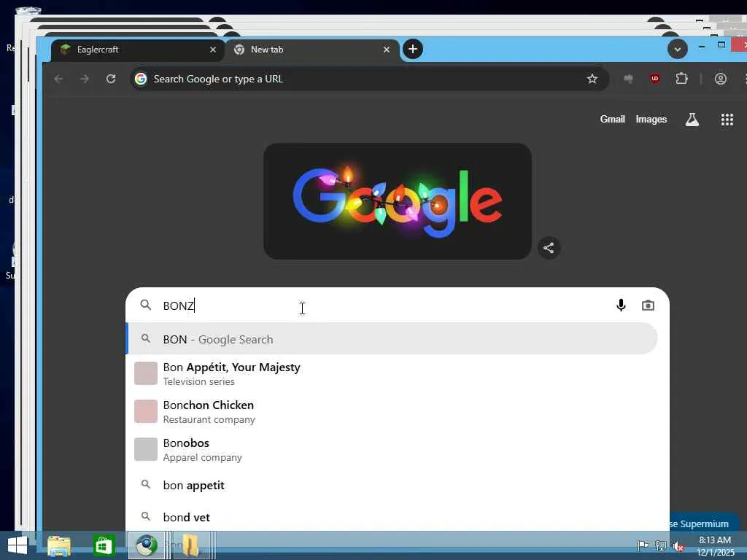Open a new browser tab with plus button
This screenshot has height=560, width=747.
click(x=413, y=49)
